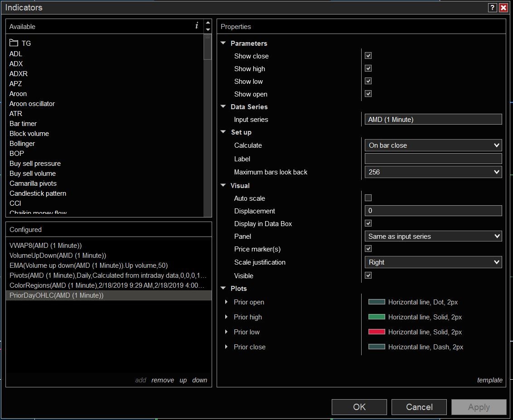Collapse the Parameters section

click(223, 43)
